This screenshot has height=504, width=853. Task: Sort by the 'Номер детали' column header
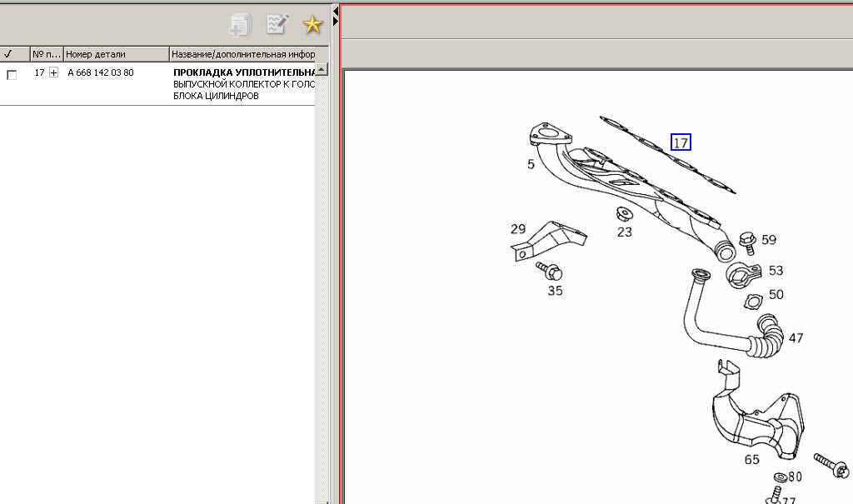pyautogui.click(x=115, y=54)
